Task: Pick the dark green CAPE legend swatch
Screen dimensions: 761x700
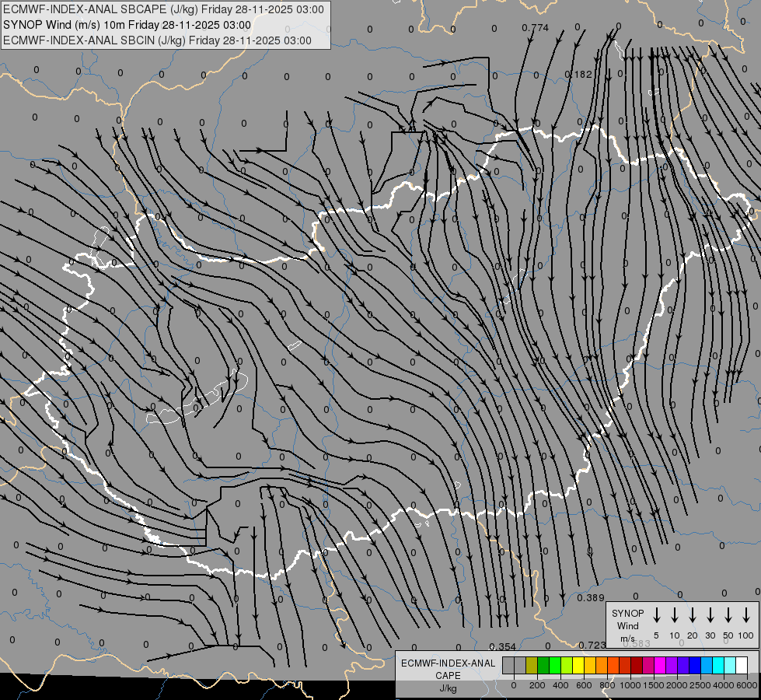Action: point(543,665)
